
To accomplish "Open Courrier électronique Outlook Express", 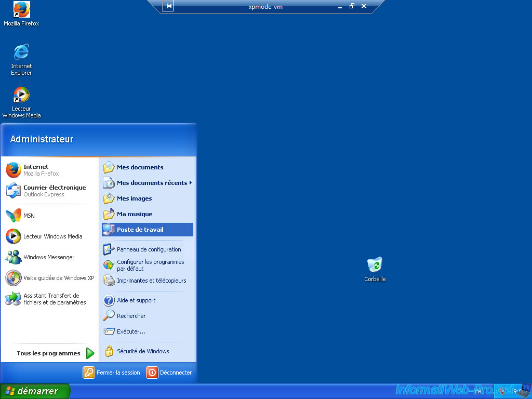I will point(49,191).
